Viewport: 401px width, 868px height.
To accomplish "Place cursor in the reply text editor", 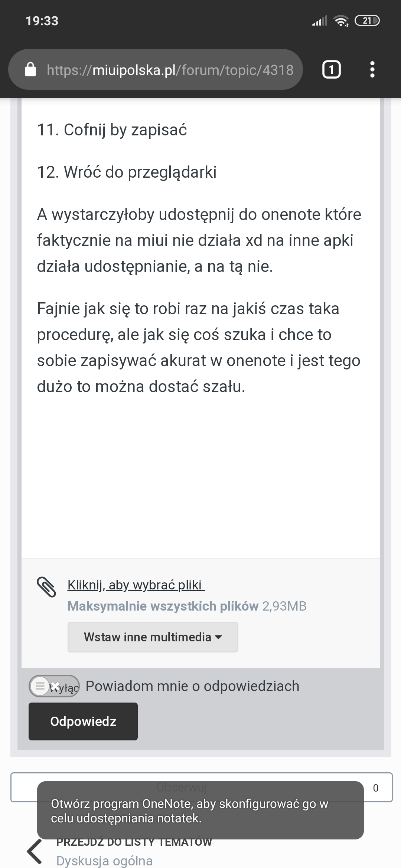I will [x=200, y=464].
